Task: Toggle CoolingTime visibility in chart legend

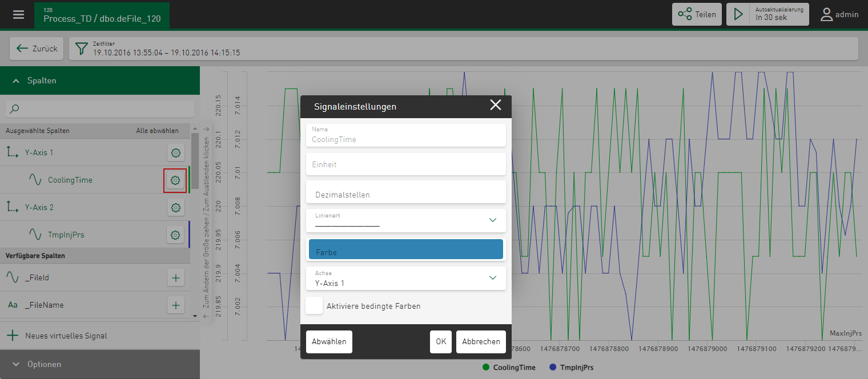Action: click(509, 368)
